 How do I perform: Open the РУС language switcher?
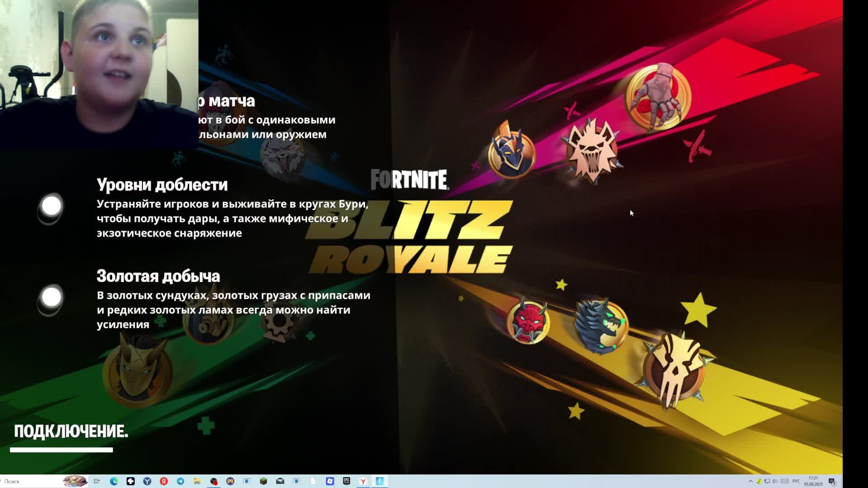[x=796, y=481]
